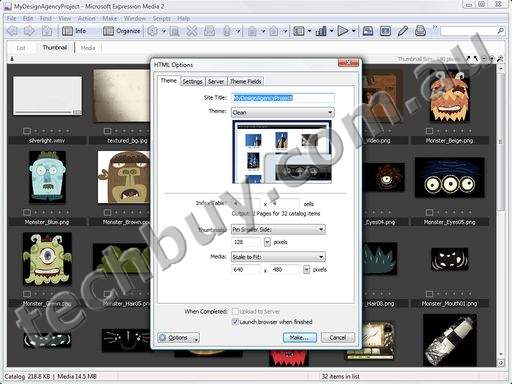This screenshot has height=384, width=512.
Task: Close the HTML Options dialog
Action: tap(348, 62)
